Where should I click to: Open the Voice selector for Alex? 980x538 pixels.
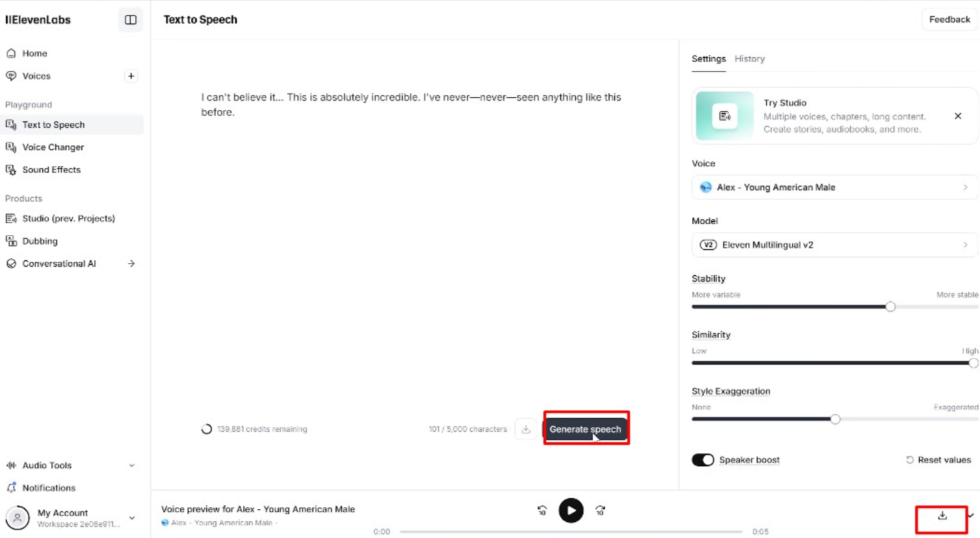pyautogui.click(x=833, y=187)
